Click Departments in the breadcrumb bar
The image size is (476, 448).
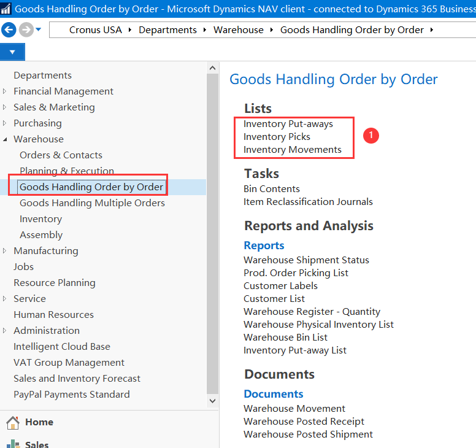tap(167, 30)
